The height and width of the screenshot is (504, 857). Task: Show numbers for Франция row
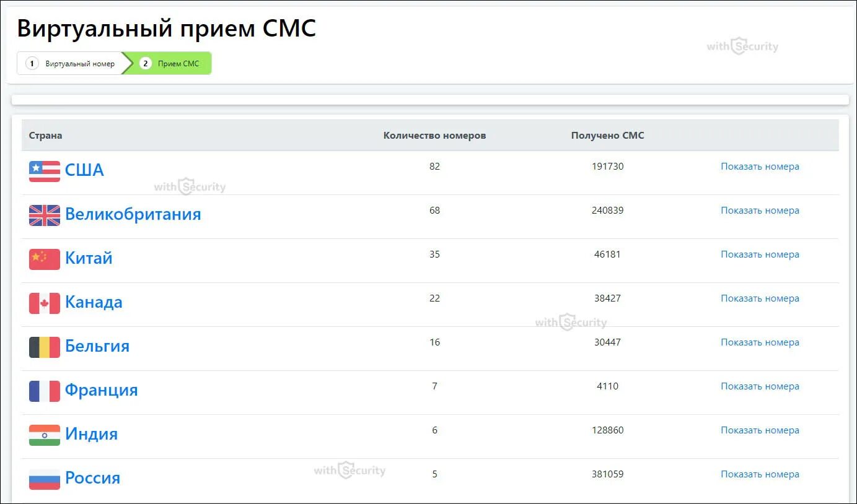(x=760, y=386)
